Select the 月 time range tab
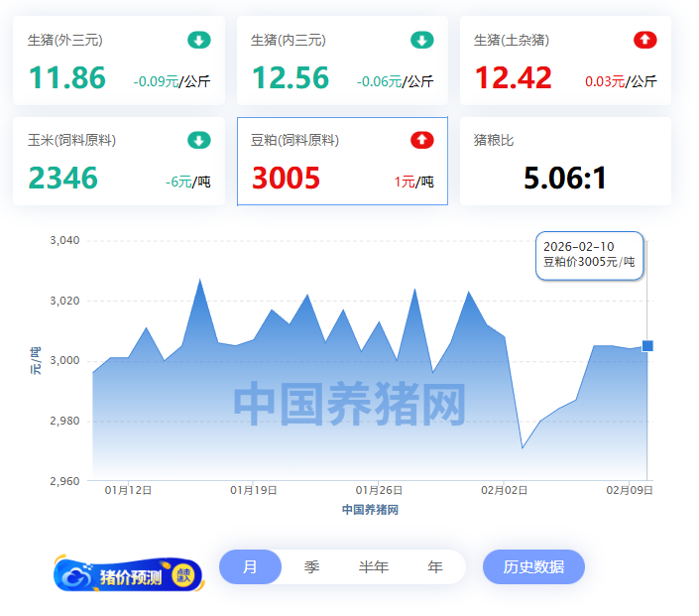Image resolution: width=699 pixels, height=616 pixels. click(250, 567)
